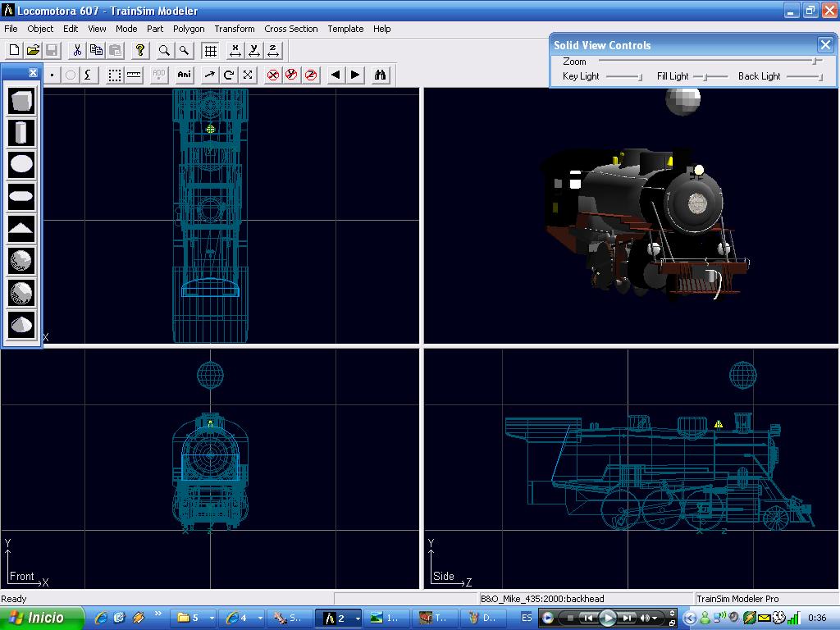Open the Cross Section menu
Image resolution: width=840 pixels, height=630 pixels.
[290, 29]
